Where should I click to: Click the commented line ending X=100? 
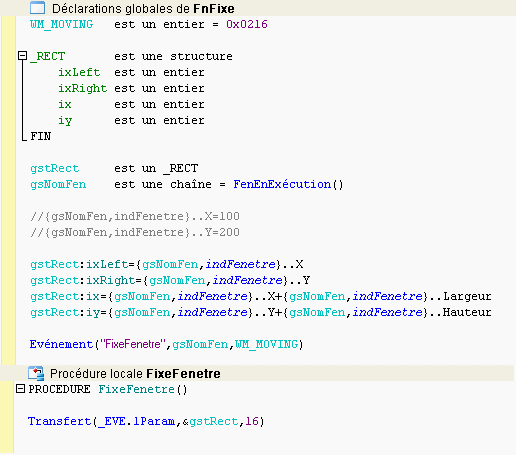(x=135, y=216)
